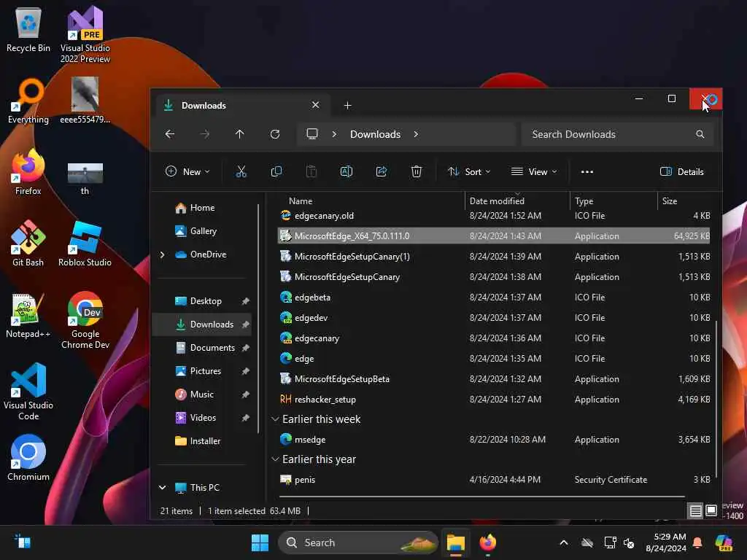
Task: Open Videos in navigation pane
Action: [x=203, y=418]
